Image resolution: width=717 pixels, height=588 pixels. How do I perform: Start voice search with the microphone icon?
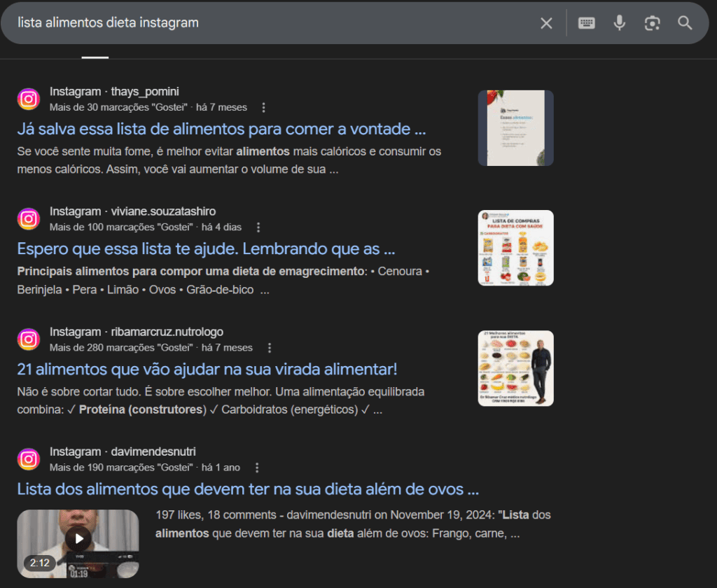click(619, 23)
